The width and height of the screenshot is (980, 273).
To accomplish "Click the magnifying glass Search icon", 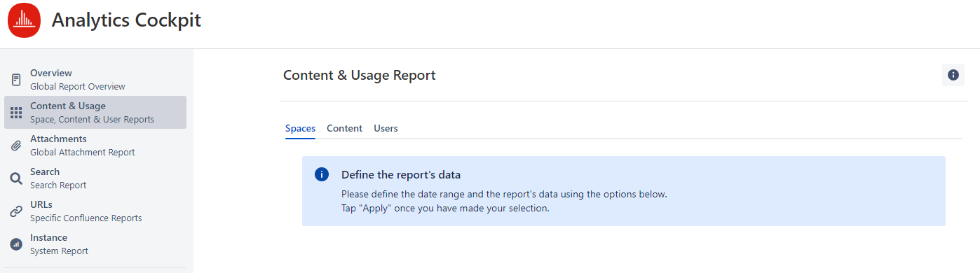I will [x=15, y=178].
